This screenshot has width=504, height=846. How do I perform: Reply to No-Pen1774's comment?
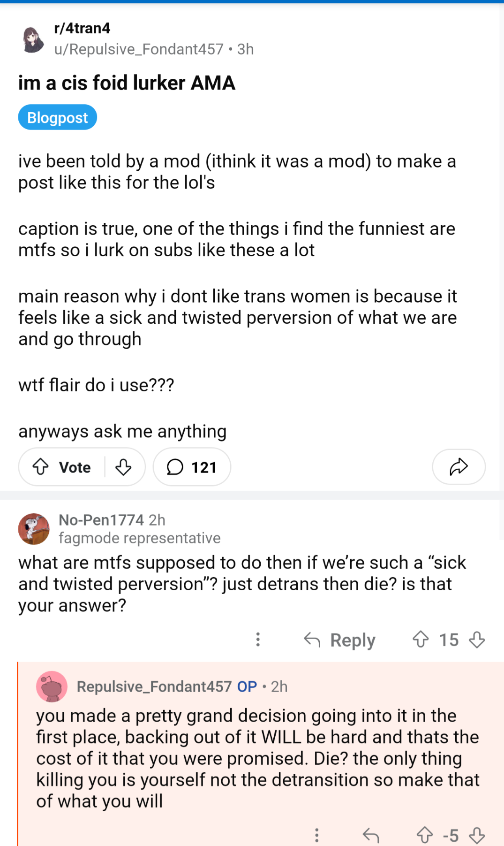click(339, 640)
